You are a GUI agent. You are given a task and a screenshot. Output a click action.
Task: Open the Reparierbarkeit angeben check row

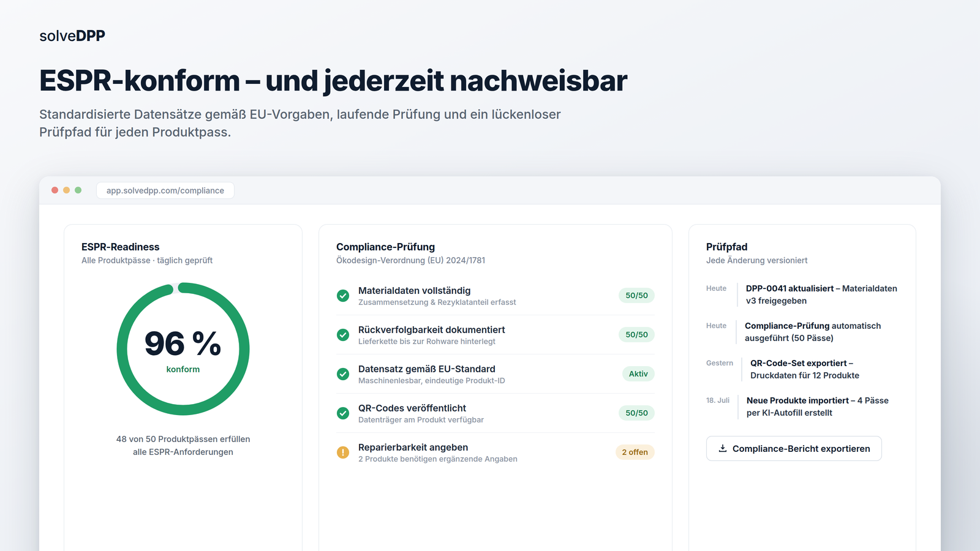tap(496, 452)
